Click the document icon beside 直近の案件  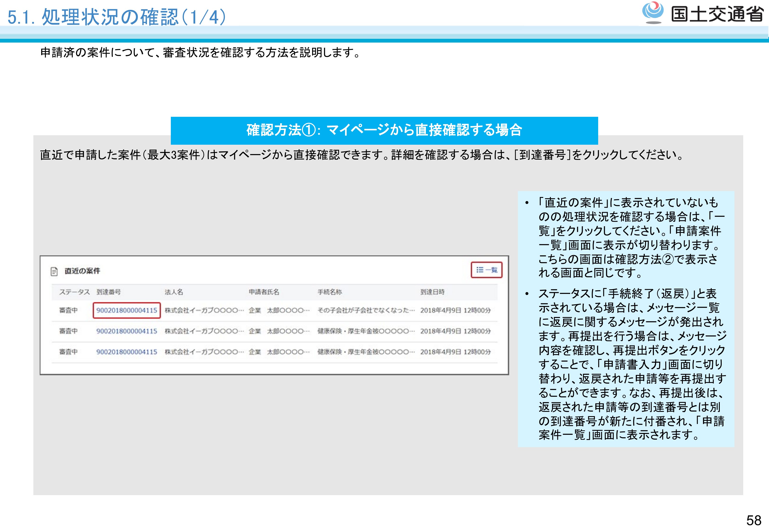click(54, 271)
